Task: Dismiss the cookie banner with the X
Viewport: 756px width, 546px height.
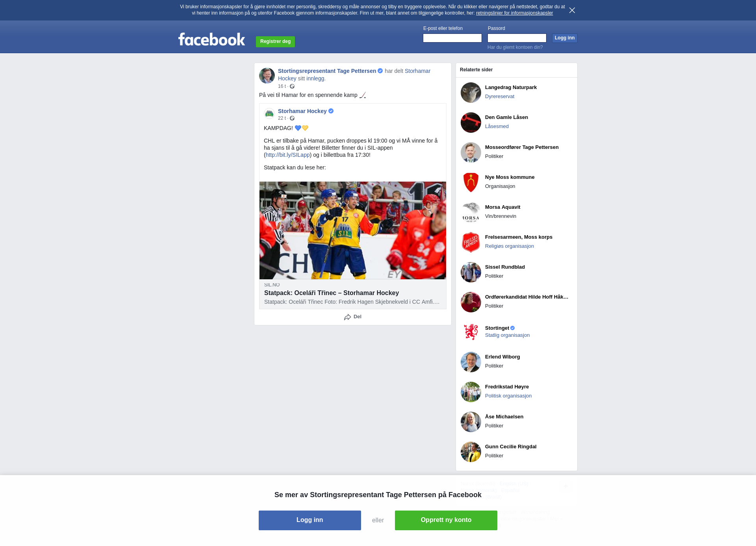Action: tap(572, 10)
